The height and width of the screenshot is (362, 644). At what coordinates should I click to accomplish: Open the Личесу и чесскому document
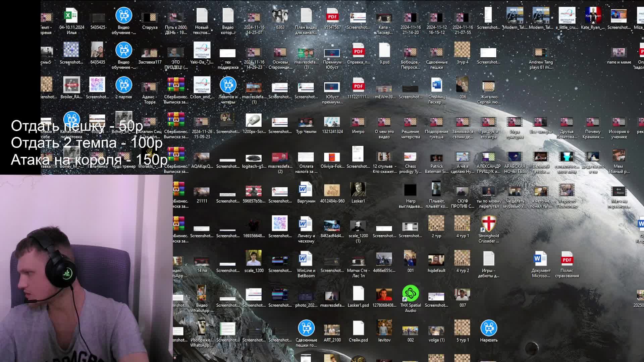point(306,224)
